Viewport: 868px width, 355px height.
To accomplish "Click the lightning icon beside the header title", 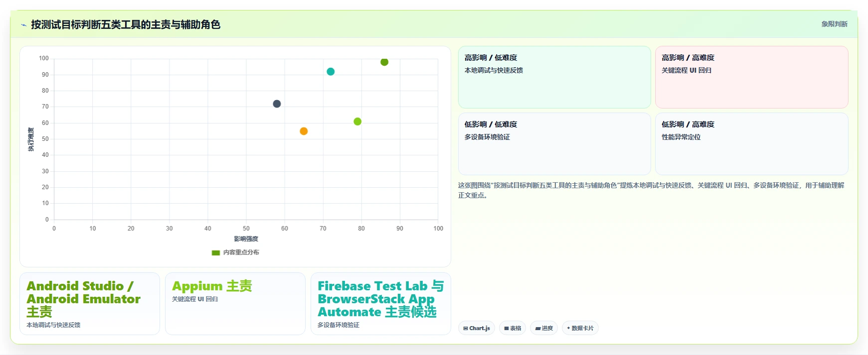I will click(23, 25).
